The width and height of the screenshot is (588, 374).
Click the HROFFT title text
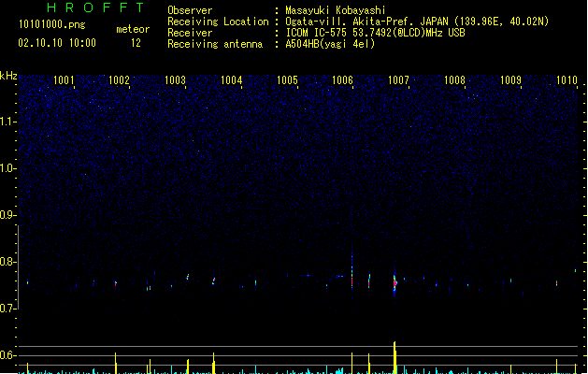[x=96, y=7]
